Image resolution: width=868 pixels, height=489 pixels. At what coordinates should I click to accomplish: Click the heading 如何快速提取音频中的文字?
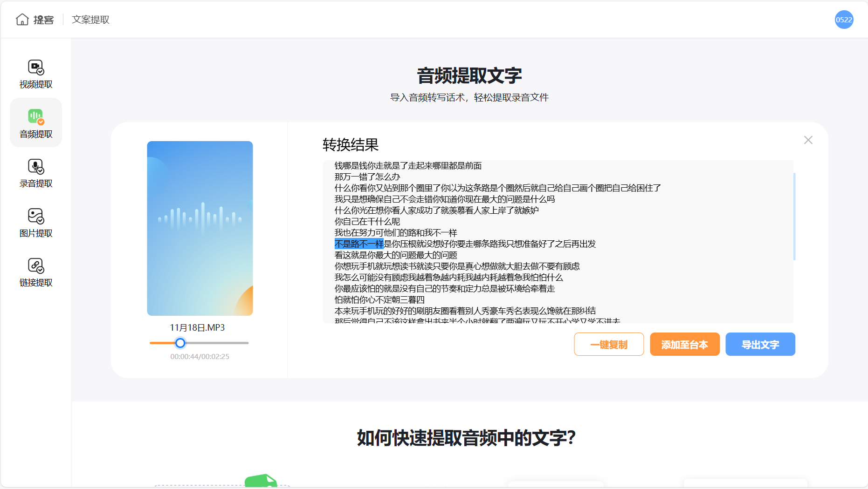466,438
